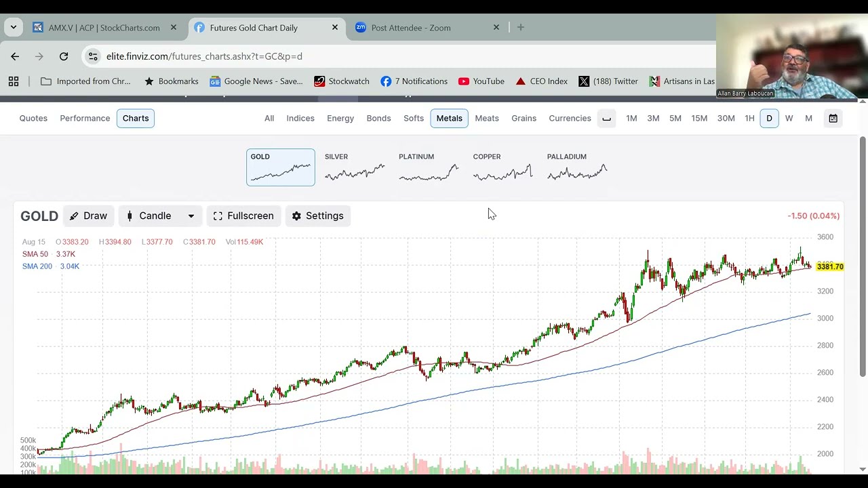Switch timeframe to Weekly (W)
Image resolution: width=868 pixels, height=488 pixels.
789,119
